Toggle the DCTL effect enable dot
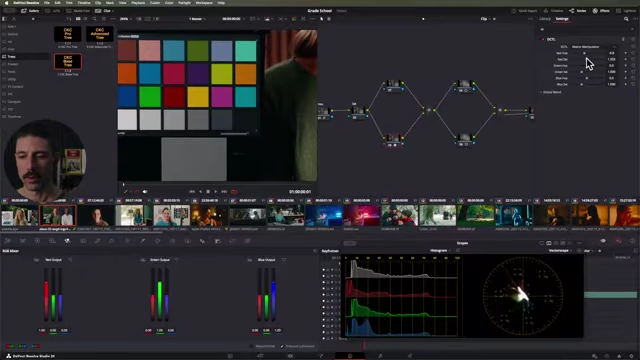The width and height of the screenshot is (640, 360). point(543,39)
